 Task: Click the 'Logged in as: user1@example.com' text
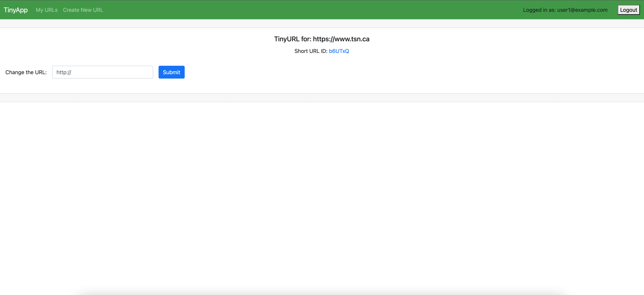pyautogui.click(x=565, y=10)
